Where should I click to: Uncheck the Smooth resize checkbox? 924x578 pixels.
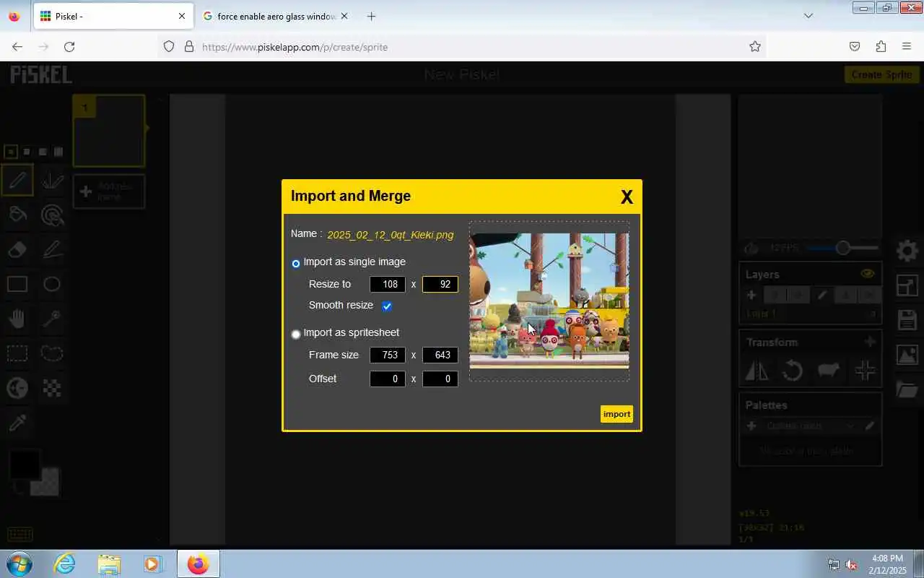[387, 306]
